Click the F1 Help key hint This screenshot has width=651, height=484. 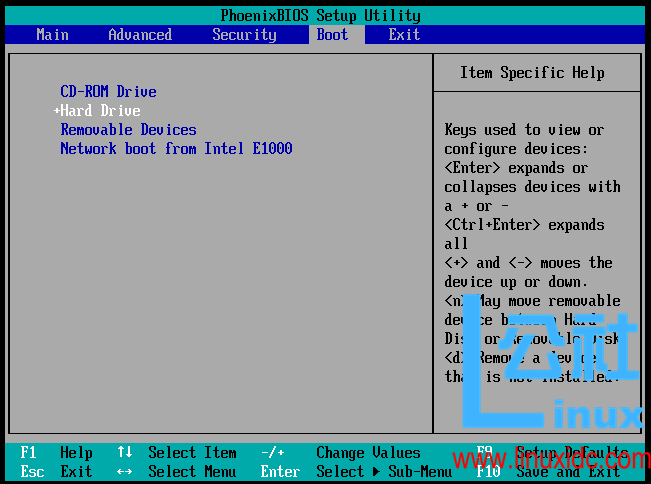pos(56,452)
